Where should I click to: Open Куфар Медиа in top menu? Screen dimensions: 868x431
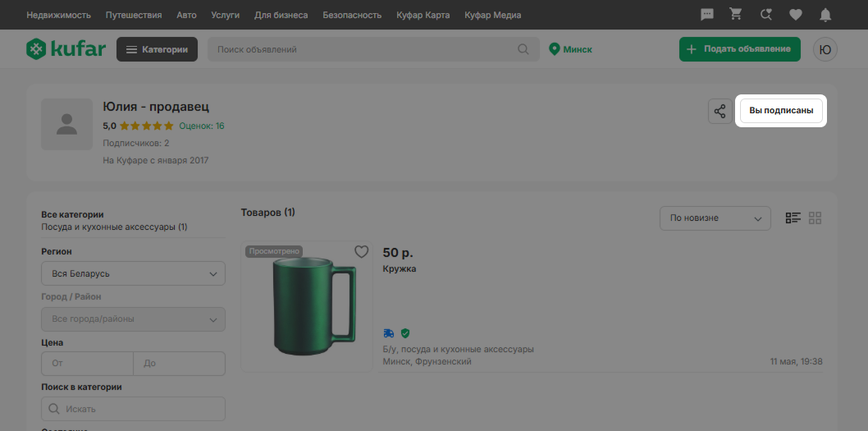coord(493,15)
